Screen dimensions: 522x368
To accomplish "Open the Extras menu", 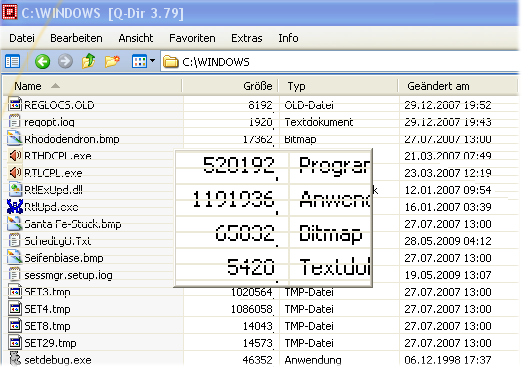I will (x=247, y=38).
